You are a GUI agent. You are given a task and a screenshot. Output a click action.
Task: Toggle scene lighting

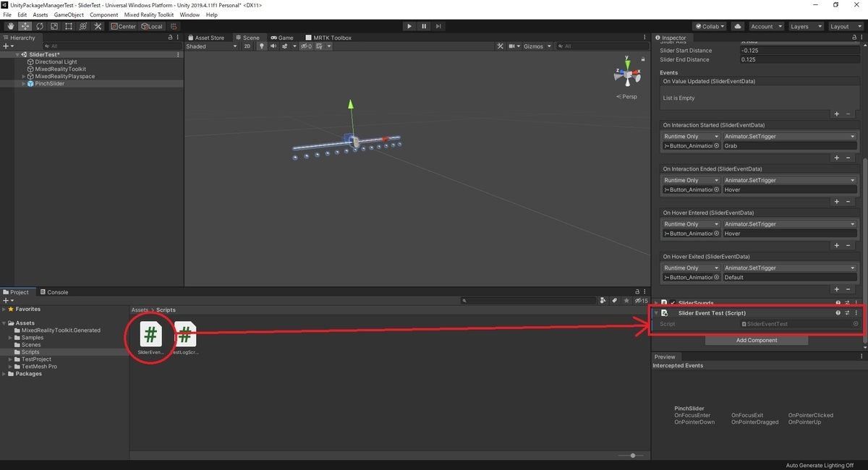tap(262, 46)
